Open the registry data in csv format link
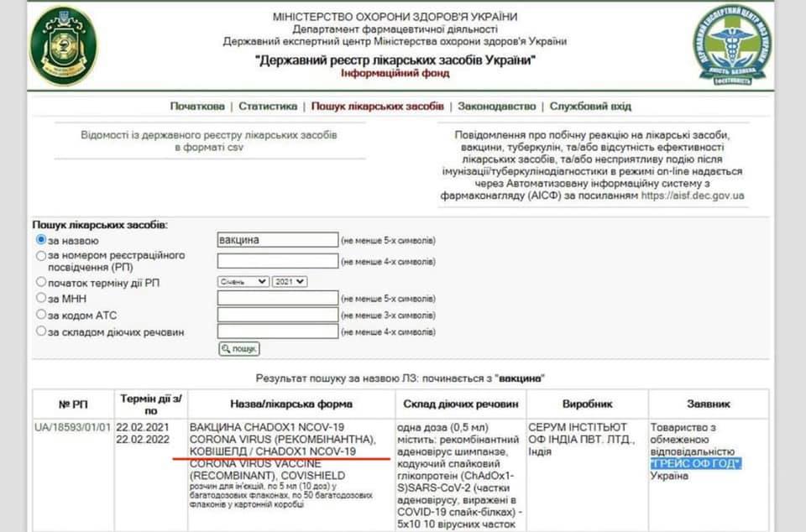The image size is (806, 532). point(209,140)
